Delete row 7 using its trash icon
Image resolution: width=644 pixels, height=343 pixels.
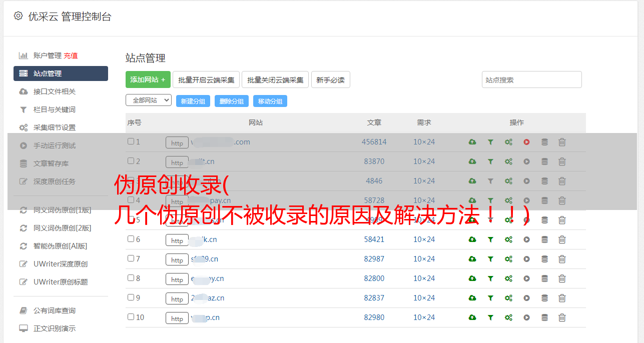(562, 259)
